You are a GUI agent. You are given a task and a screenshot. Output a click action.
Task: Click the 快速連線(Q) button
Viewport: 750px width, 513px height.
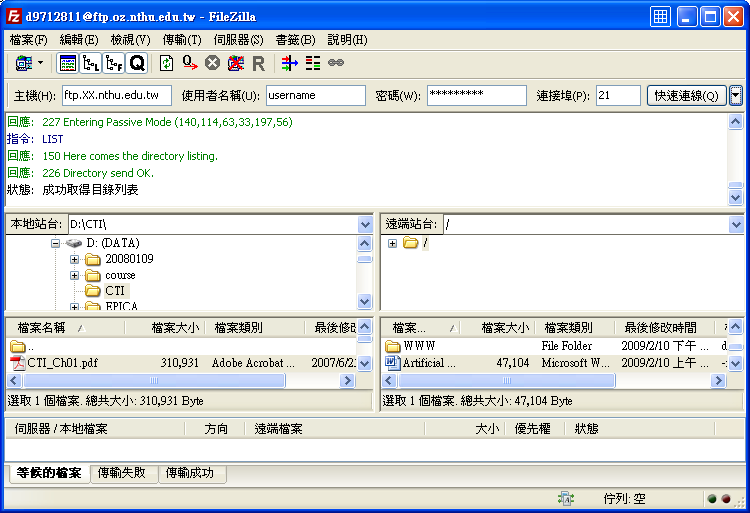point(686,95)
